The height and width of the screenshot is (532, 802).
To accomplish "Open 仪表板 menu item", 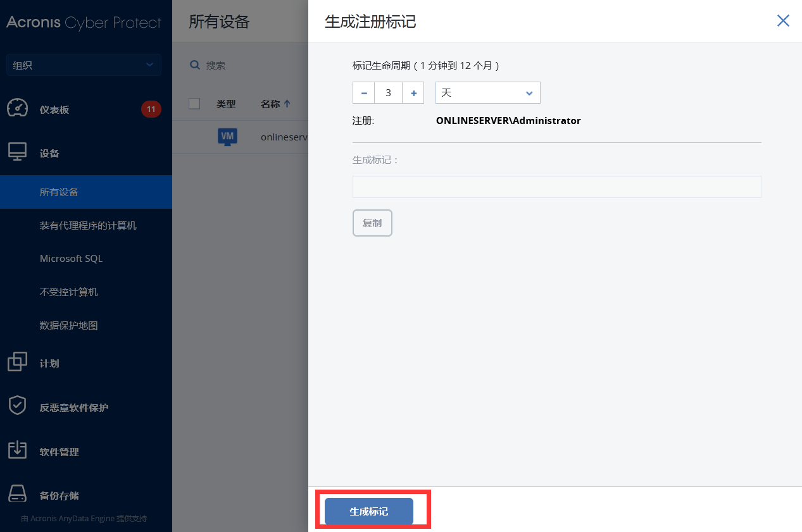I will (54, 109).
